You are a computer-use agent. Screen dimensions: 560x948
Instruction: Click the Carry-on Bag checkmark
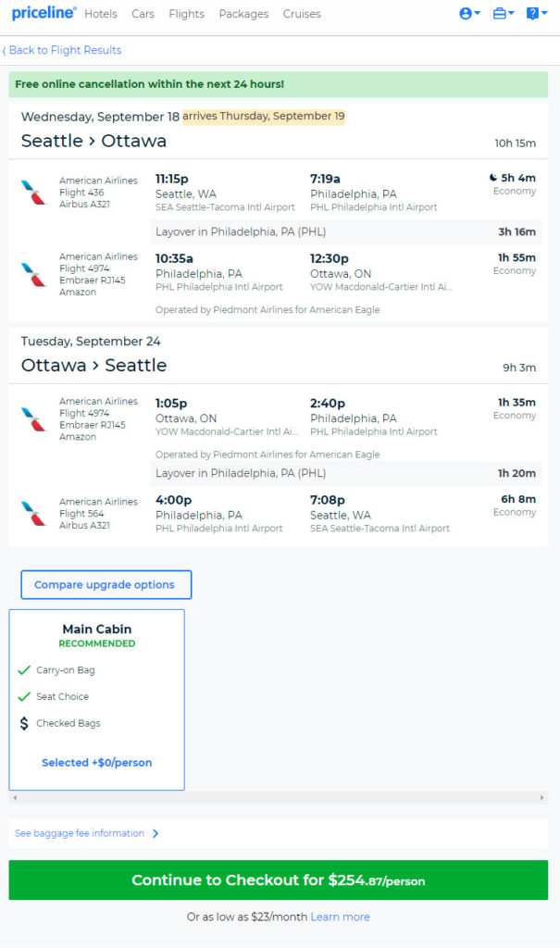24,670
